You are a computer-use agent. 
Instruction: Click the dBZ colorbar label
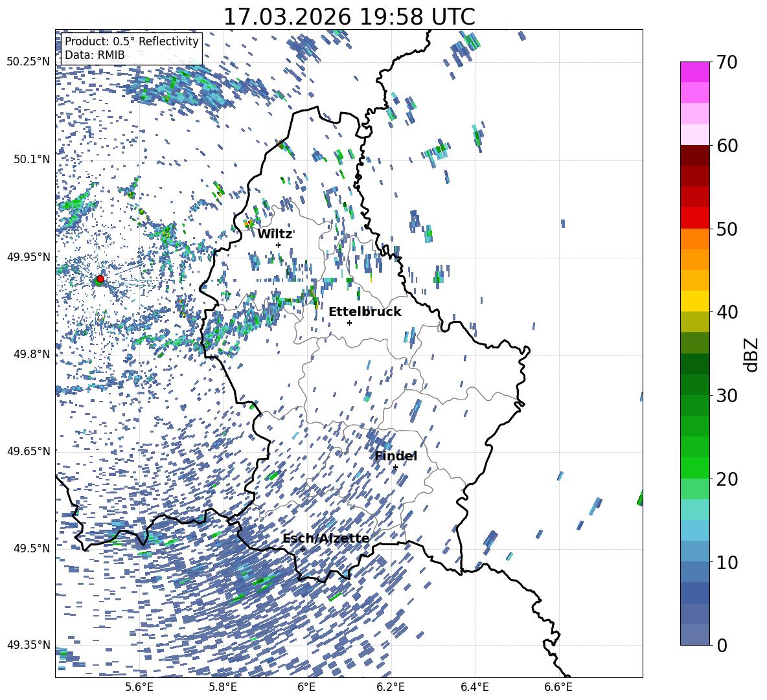pos(751,354)
